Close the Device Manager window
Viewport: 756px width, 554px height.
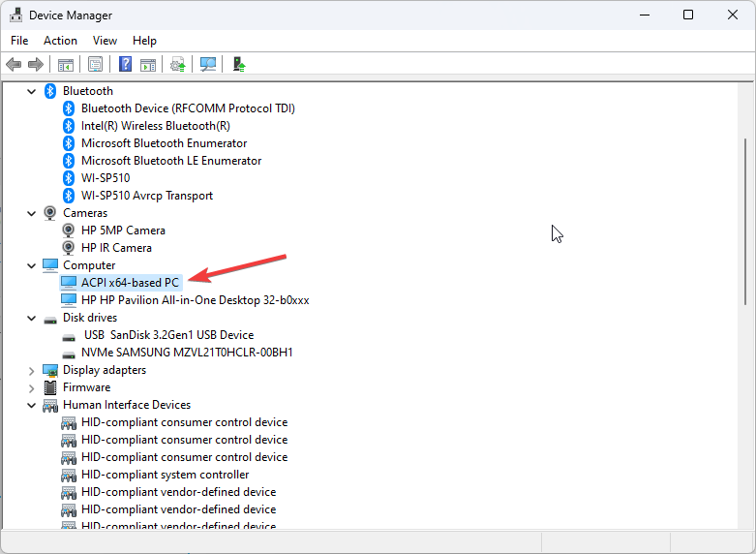(x=733, y=15)
